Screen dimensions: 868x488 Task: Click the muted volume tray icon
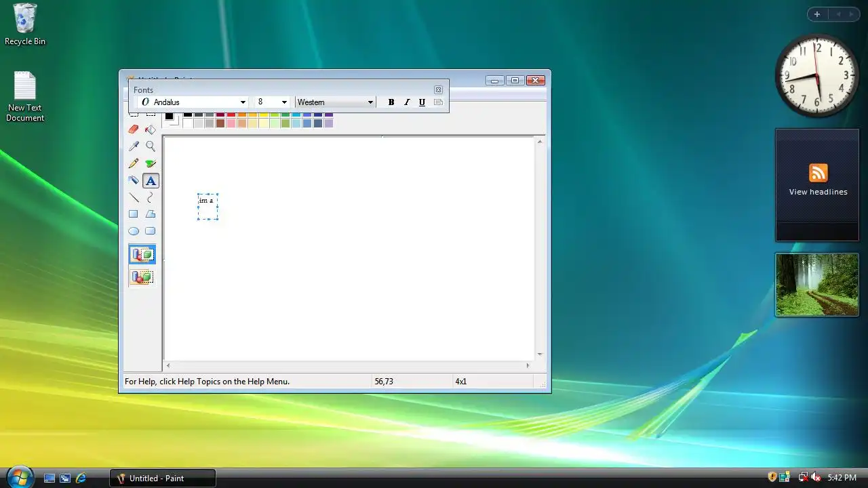pyautogui.click(x=816, y=477)
